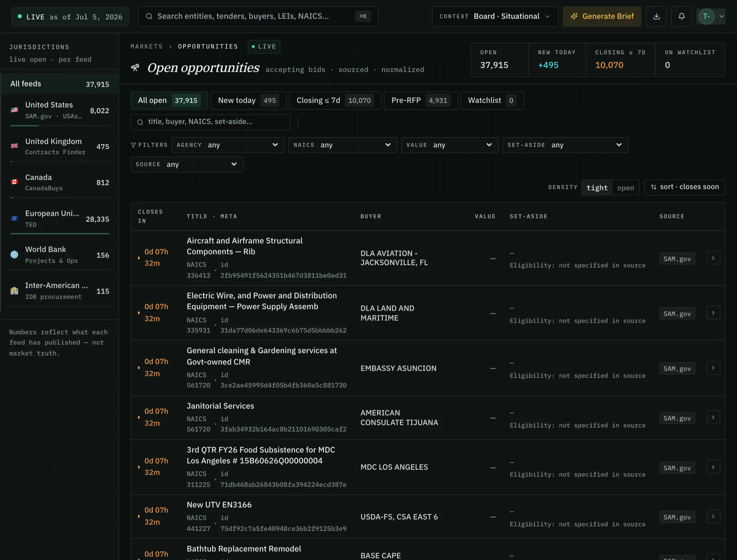Click buyer EMBASSY ASUNCION
Image resolution: width=737 pixels, height=560 pixels.
[398, 369]
